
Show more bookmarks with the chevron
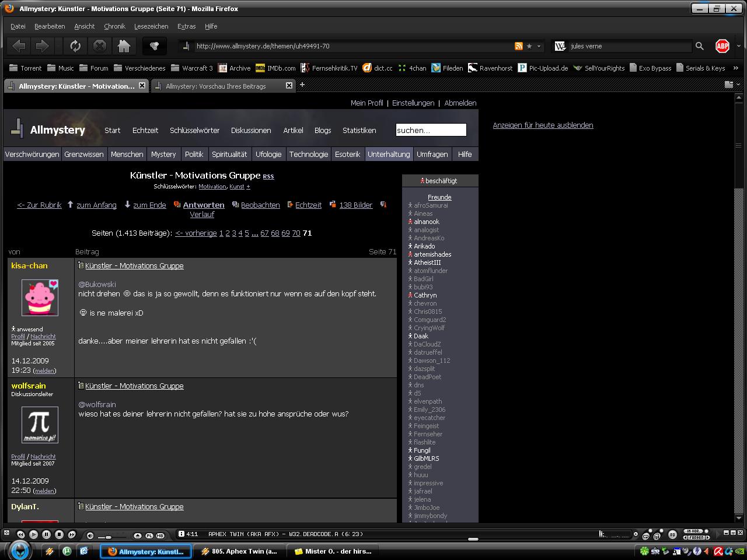(x=735, y=68)
